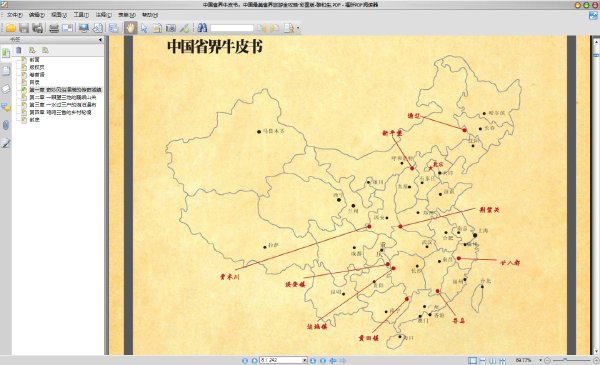Go to the 第三章 bookmark
Image resolution: width=600 pixels, height=365 pixels.
click(x=63, y=104)
